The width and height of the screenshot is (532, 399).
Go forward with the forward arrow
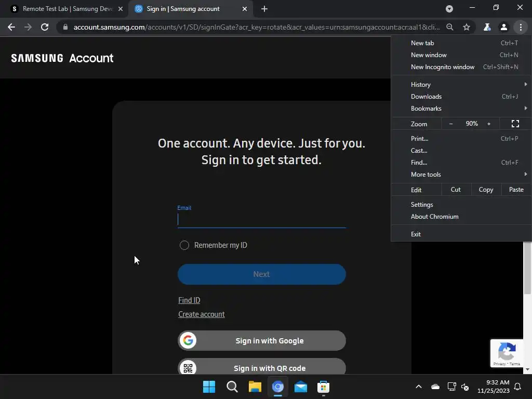(x=28, y=27)
